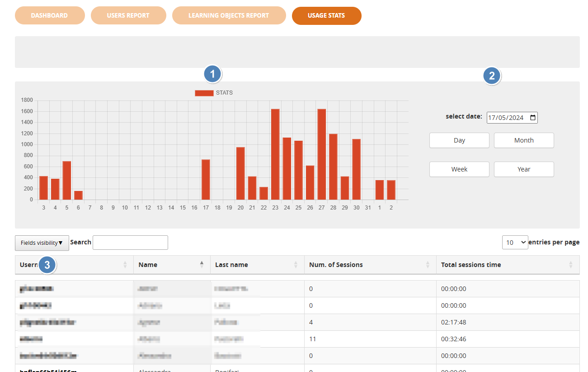Screen dimensions: 588x372
Task: Toggle the STATS legend series
Action: (x=214, y=93)
